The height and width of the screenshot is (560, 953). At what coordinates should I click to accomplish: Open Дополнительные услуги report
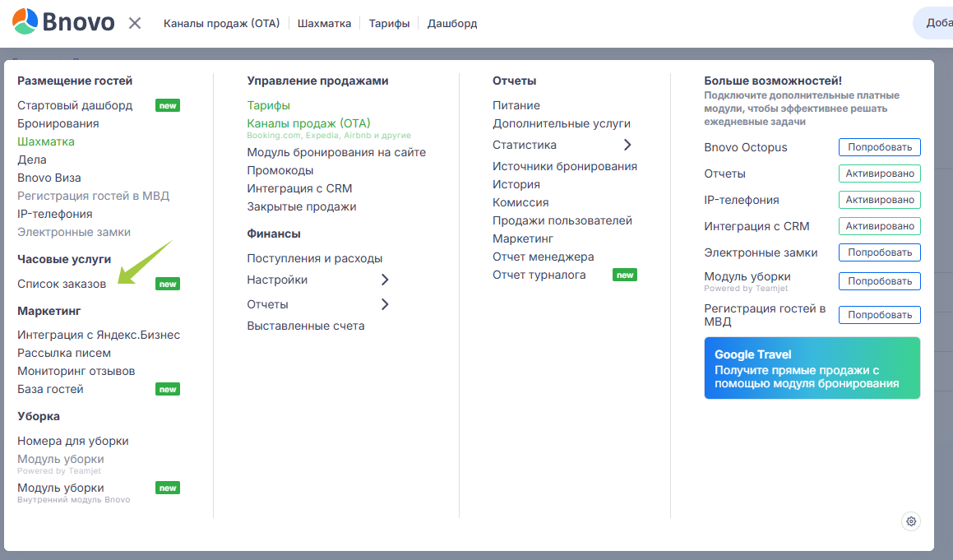[562, 123]
